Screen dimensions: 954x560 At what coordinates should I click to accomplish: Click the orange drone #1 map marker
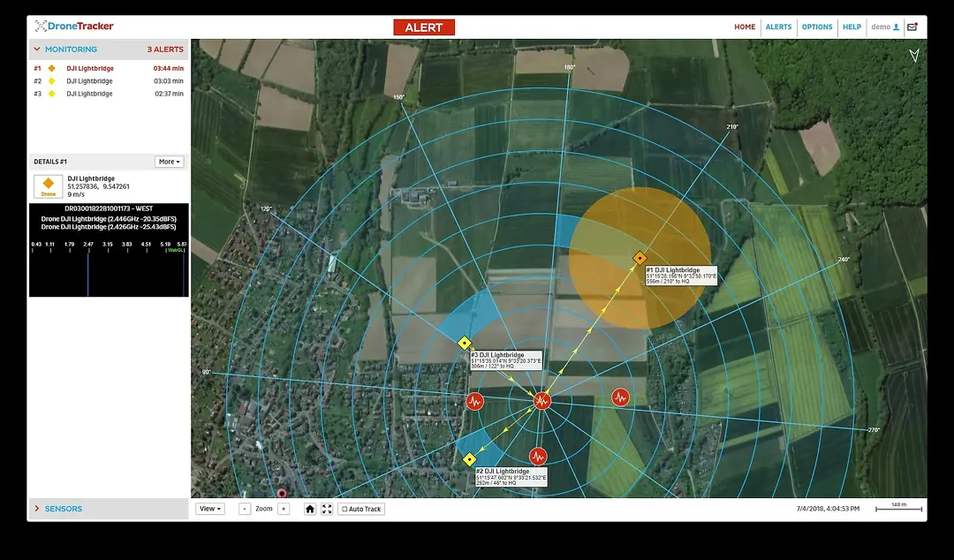point(640,259)
